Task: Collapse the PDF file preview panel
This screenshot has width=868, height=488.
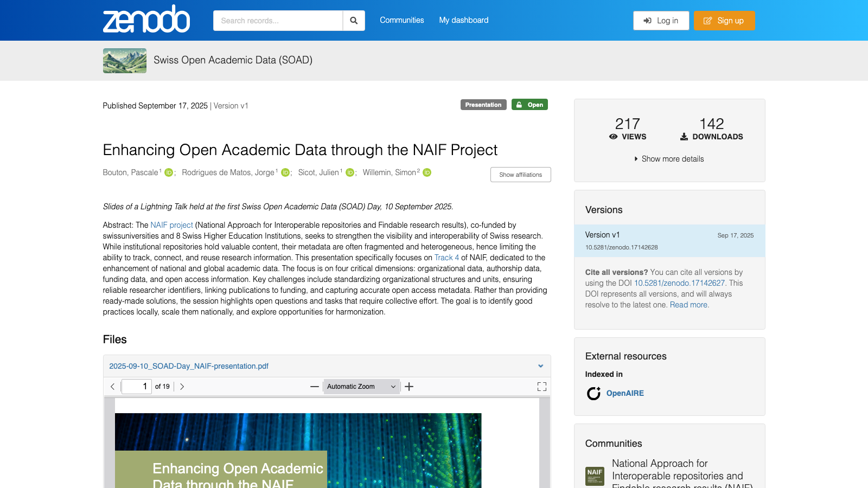Action: [x=540, y=366]
